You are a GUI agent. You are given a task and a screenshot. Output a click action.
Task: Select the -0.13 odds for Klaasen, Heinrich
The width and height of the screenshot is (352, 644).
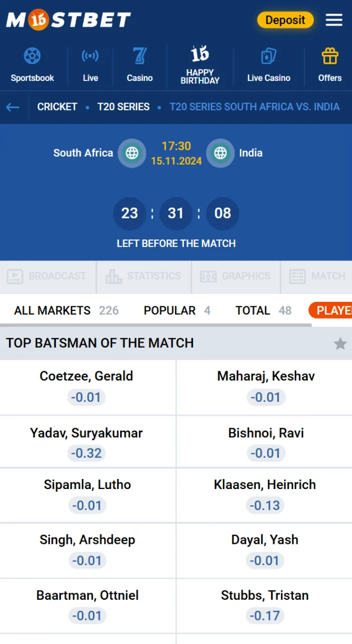(265, 505)
